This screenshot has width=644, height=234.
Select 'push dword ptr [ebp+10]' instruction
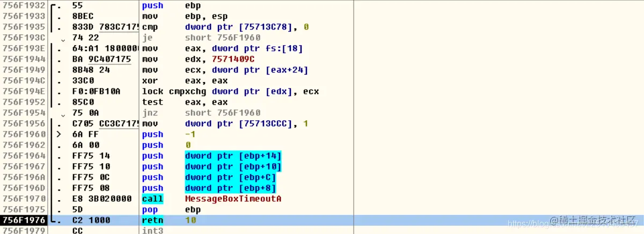click(x=211, y=166)
